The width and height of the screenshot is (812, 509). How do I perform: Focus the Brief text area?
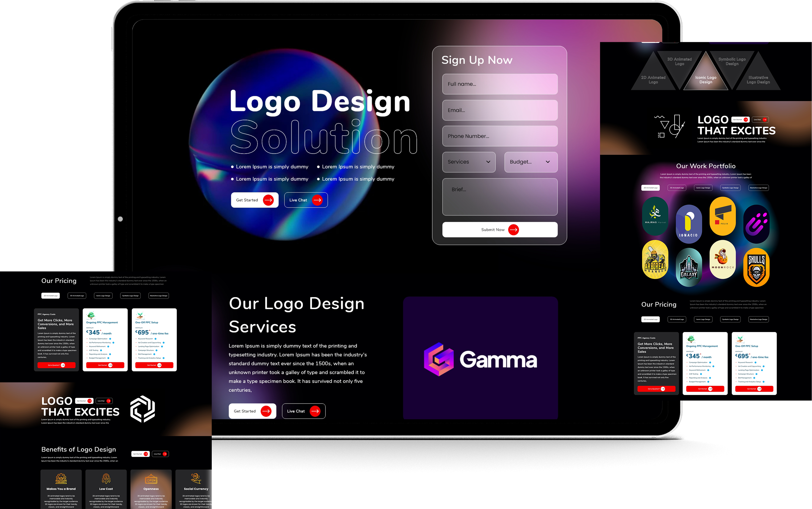coord(499,197)
